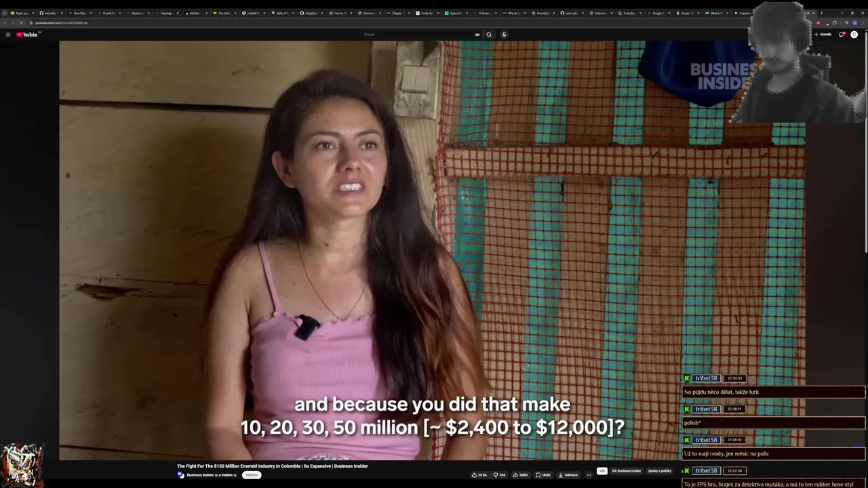Switch to the 'TurboQuant' Google tab
This screenshot has width=868, height=488.
[x=629, y=13]
